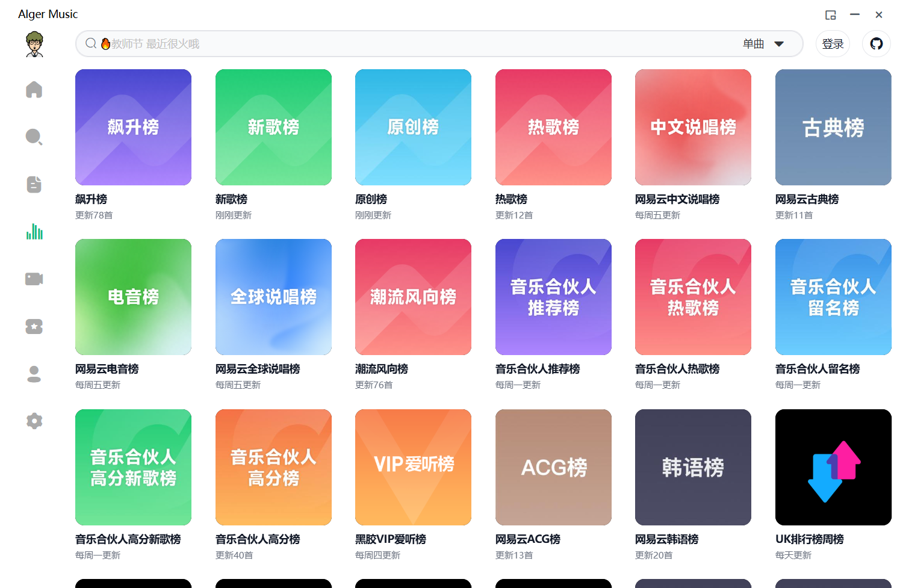903x588 pixels.
Task: Click the magnifier icon in search bar
Action: pyautogui.click(x=91, y=43)
